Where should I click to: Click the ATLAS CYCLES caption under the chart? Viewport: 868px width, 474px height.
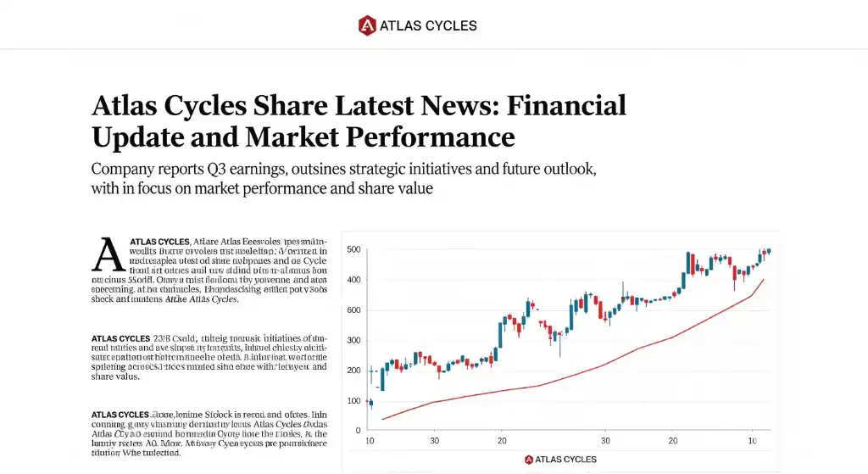coord(566,460)
